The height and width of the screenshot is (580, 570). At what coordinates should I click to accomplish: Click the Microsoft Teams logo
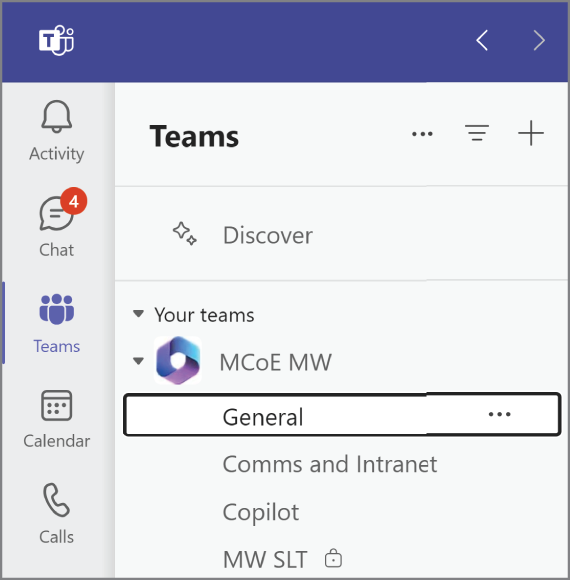tap(57, 40)
